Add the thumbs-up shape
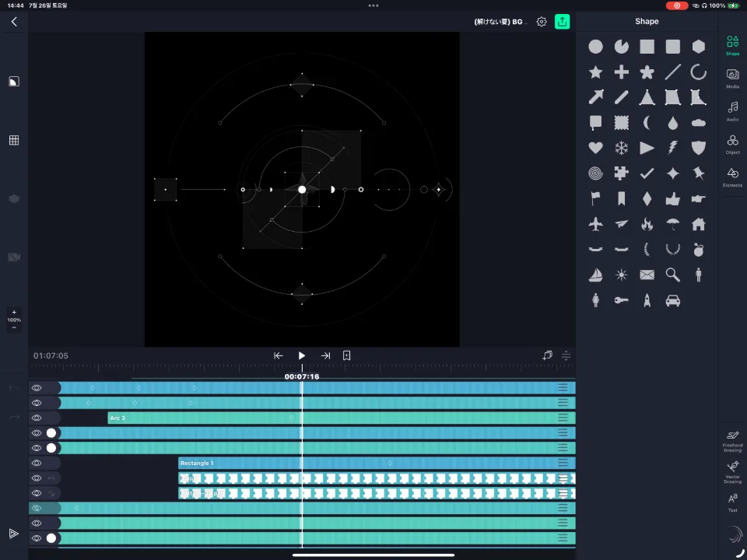747x560 pixels. 672,198
